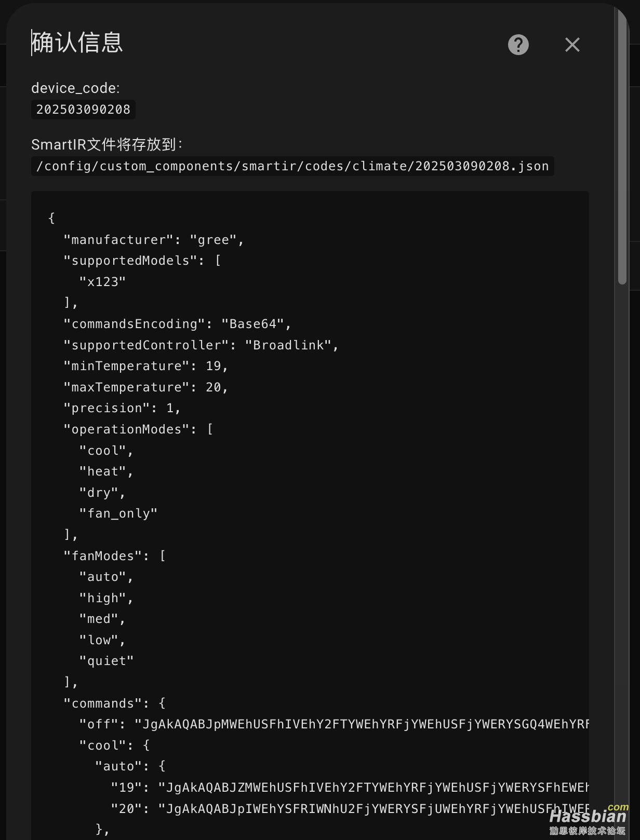Click the "fan_only" mode entry
640x840 pixels.
tap(118, 513)
